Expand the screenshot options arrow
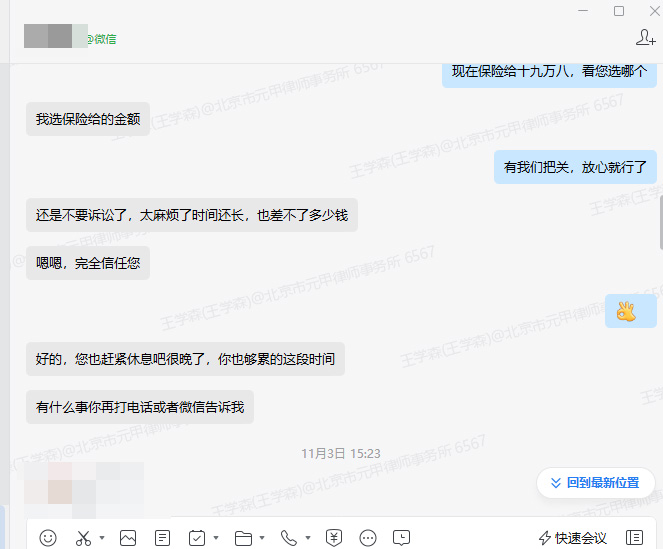The height and width of the screenshot is (549, 663). point(103,538)
